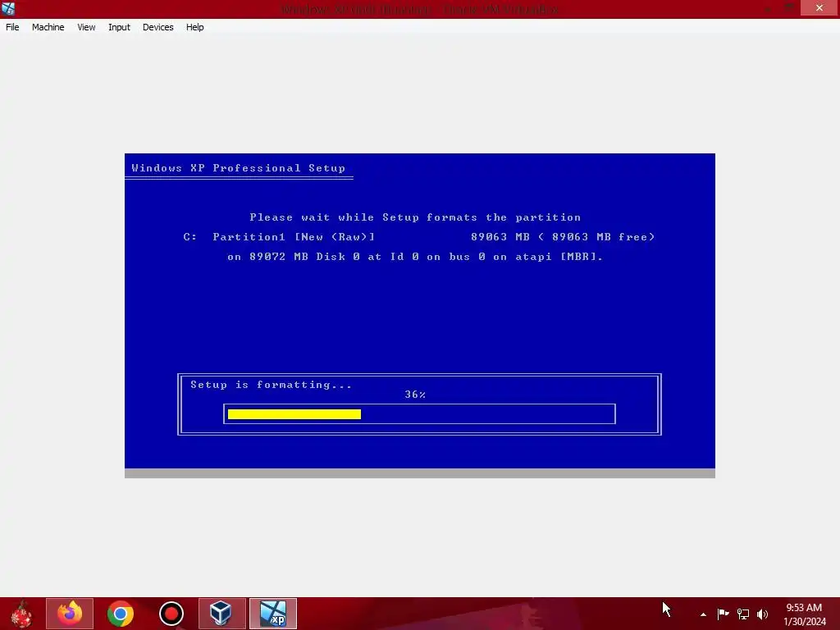The height and width of the screenshot is (630, 840).
Task: Click the date 1/30/2024 in tray
Action: pyautogui.click(x=805, y=622)
